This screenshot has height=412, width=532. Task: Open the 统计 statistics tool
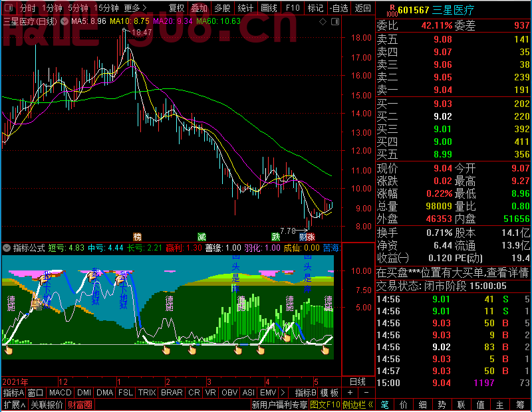(x=245, y=8)
